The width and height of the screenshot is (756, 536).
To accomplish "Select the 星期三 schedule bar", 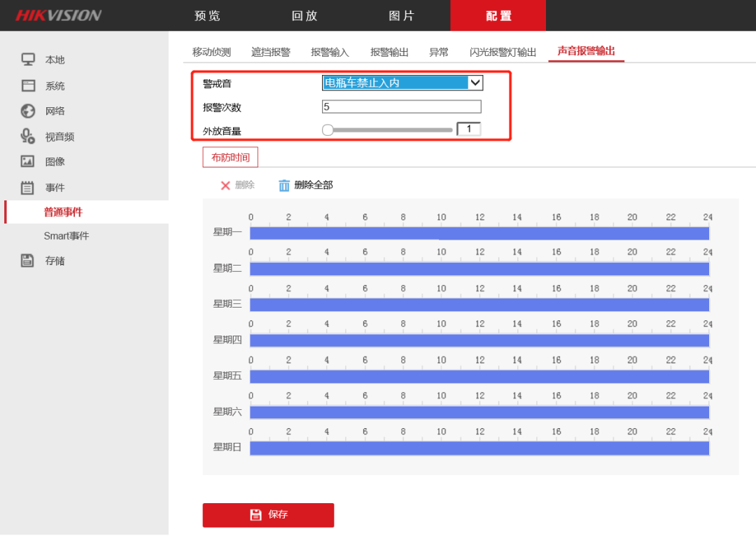I will point(479,305).
